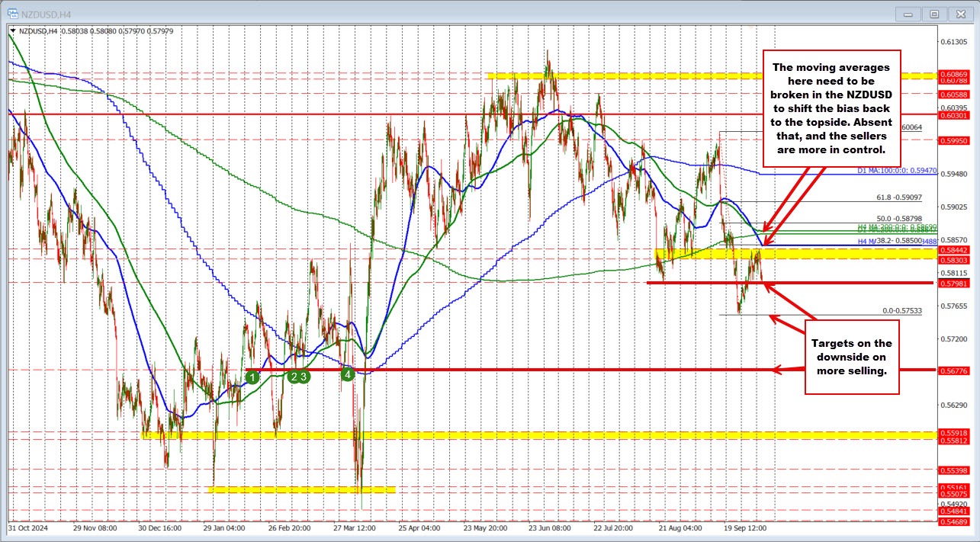Select the 0.0-0.57533 Fibonacci level label
The width and height of the screenshot is (980, 542).
[x=901, y=311]
